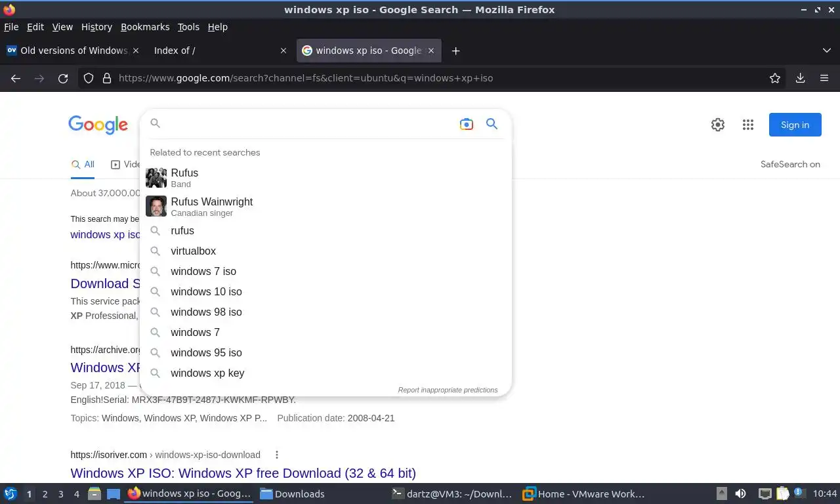Open the isoriver Windows XP ISO result
840x504 pixels.
coord(243,473)
